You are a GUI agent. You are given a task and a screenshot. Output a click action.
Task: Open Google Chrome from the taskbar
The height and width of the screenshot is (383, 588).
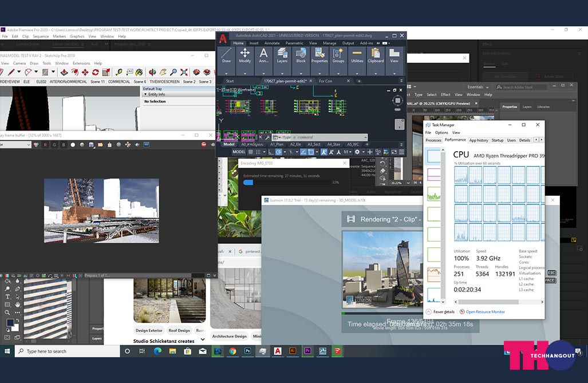(x=232, y=351)
